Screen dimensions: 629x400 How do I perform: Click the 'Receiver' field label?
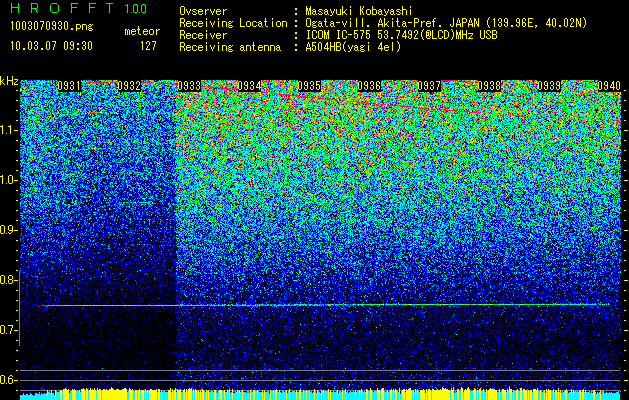[203, 35]
